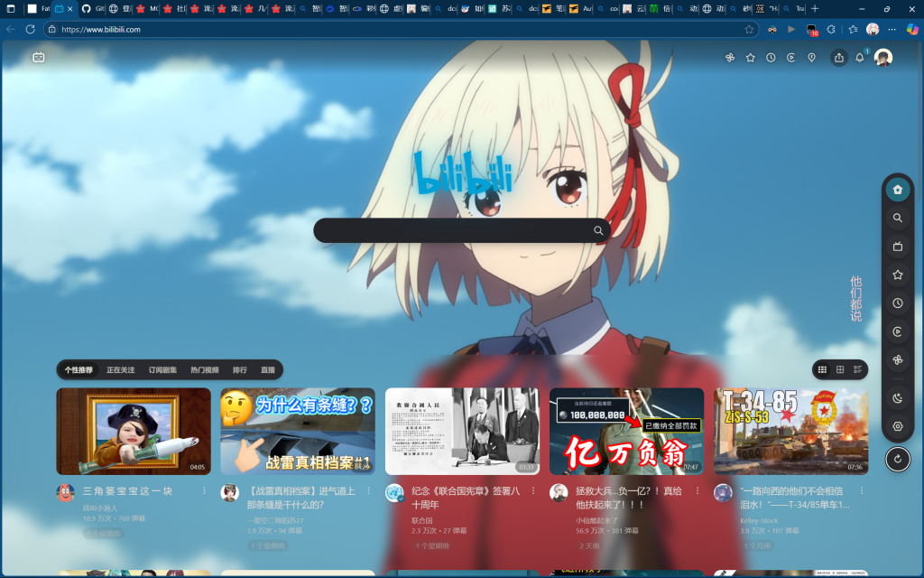The width and height of the screenshot is (924, 578).
Task: Click the pin-shaped icon in the top header
Action: pos(811,58)
